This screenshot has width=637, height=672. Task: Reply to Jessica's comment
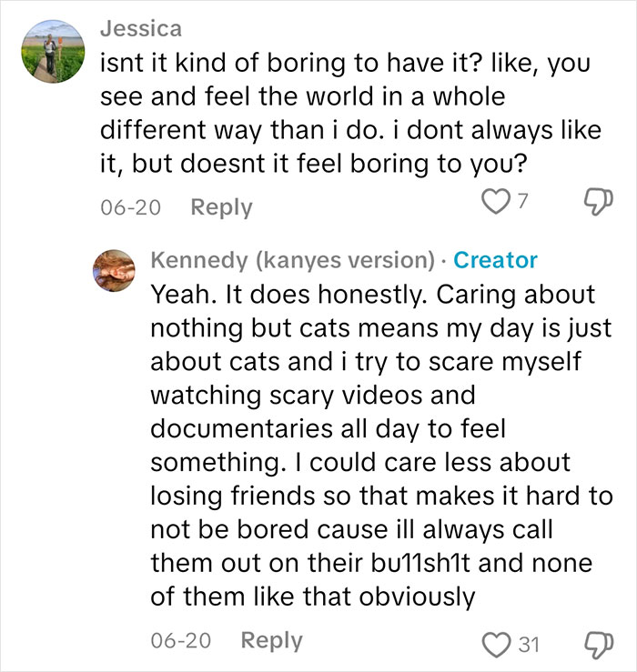tap(221, 208)
